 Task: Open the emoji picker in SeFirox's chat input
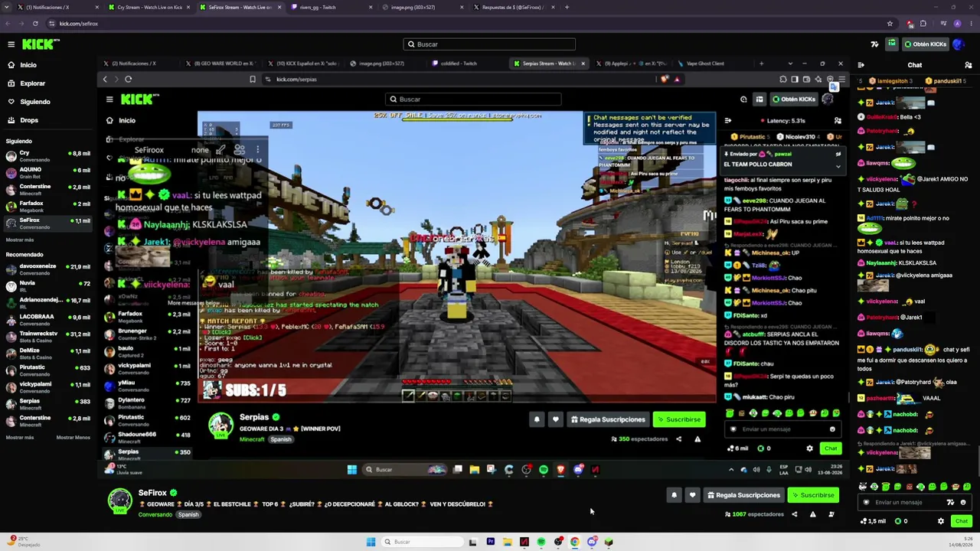tap(963, 503)
